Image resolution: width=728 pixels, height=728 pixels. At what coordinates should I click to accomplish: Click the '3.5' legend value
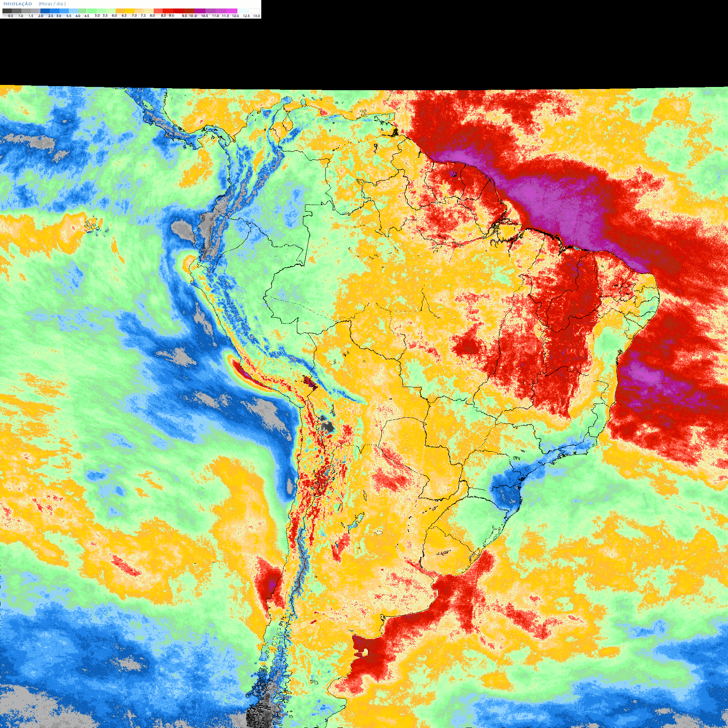[x=69, y=16]
